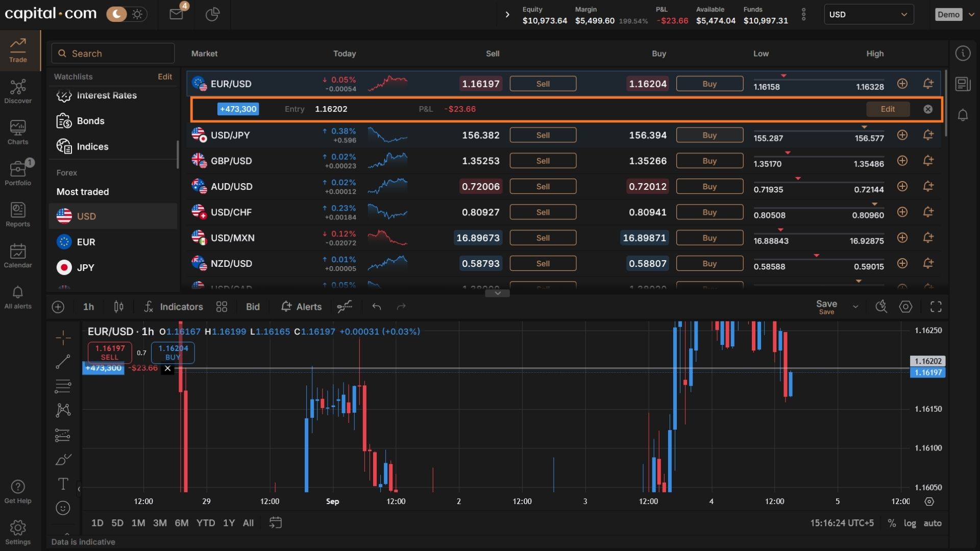The height and width of the screenshot is (551, 980).
Task: Toggle Bid price type
Action: [x=253, y=307]
